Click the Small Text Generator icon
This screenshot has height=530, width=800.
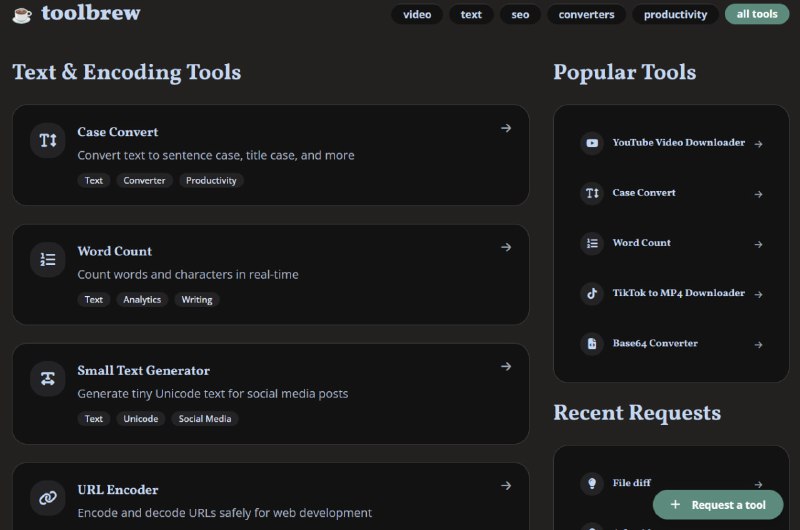click(x=47, y=379)
